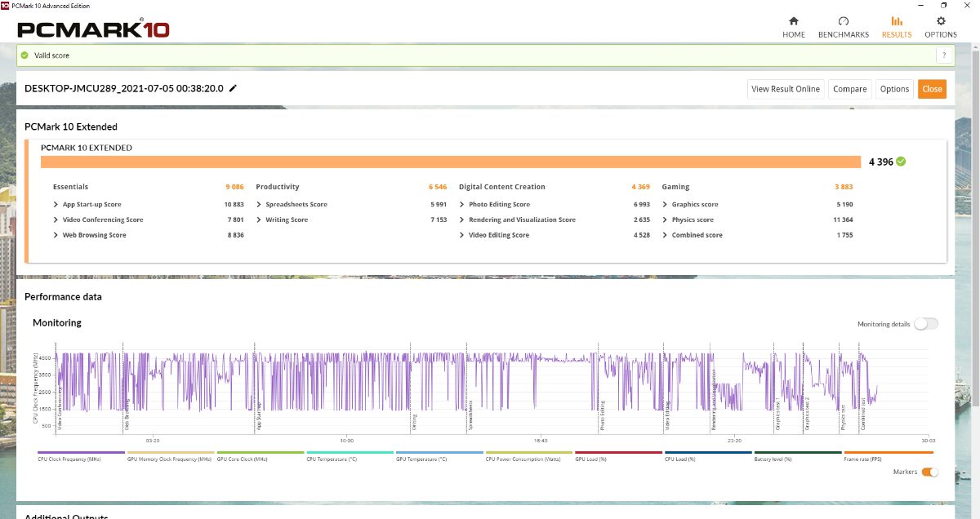Click the Compare button
This screenshot has height=519, width=980.
coord(849,89)
